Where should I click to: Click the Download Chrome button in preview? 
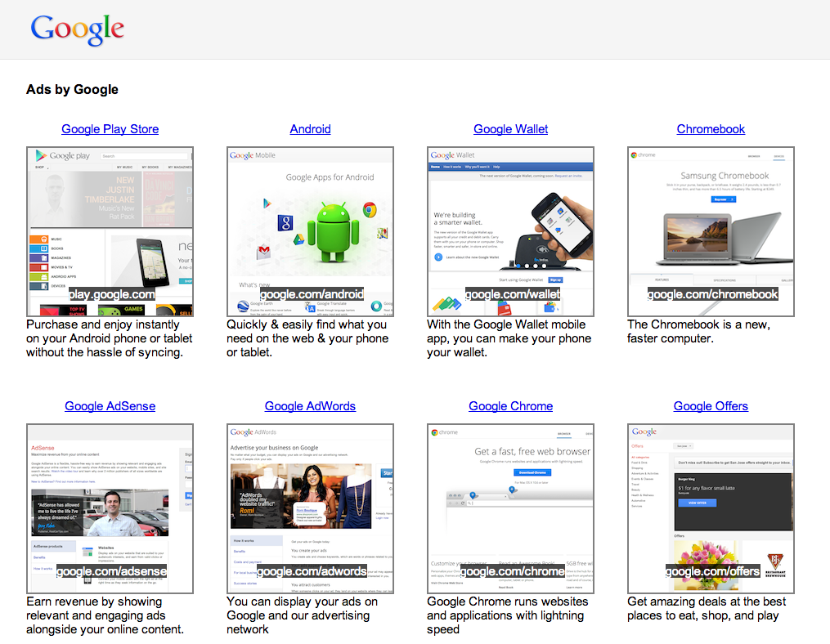point(532,472)
